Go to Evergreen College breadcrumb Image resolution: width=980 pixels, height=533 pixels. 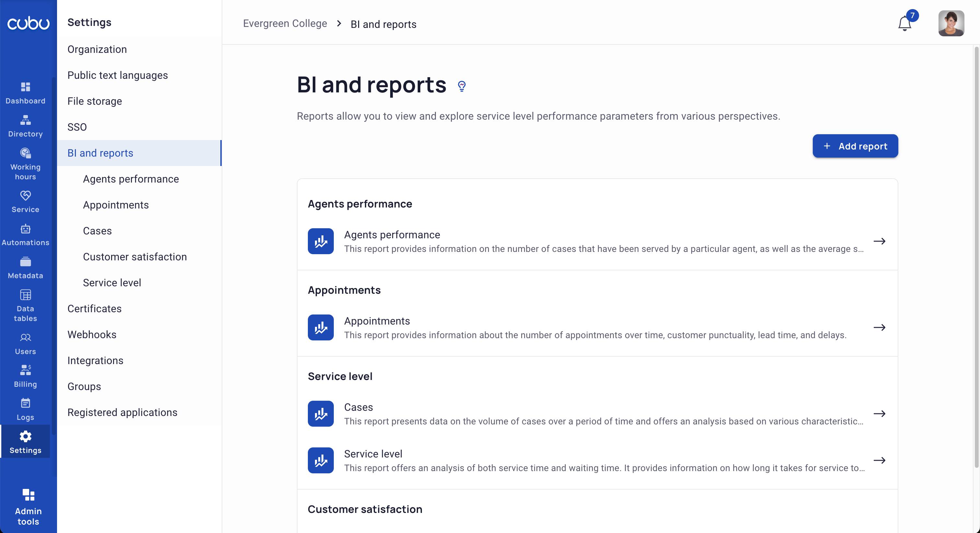(285, 24)
